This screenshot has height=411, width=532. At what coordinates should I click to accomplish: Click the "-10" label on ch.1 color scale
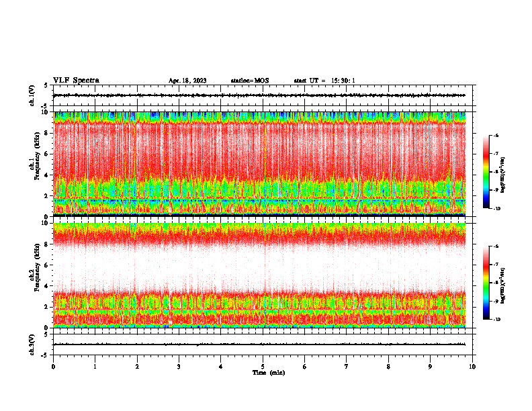pos(496,208)
